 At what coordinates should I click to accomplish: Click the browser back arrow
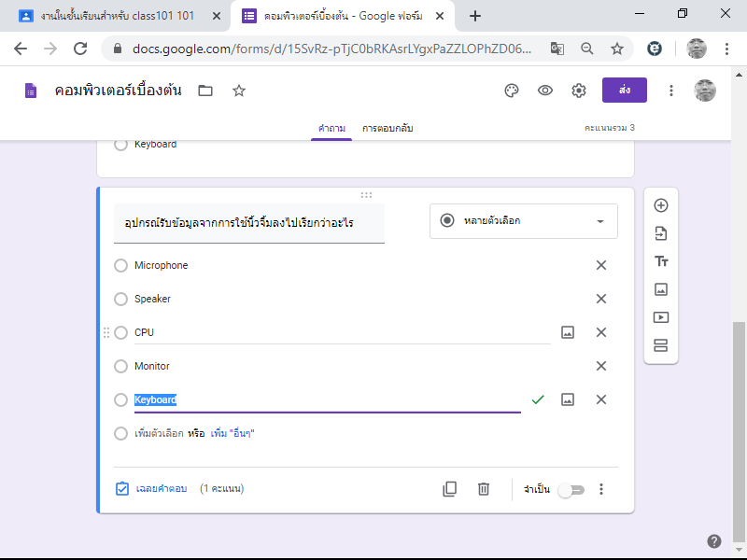click(21, 49)
